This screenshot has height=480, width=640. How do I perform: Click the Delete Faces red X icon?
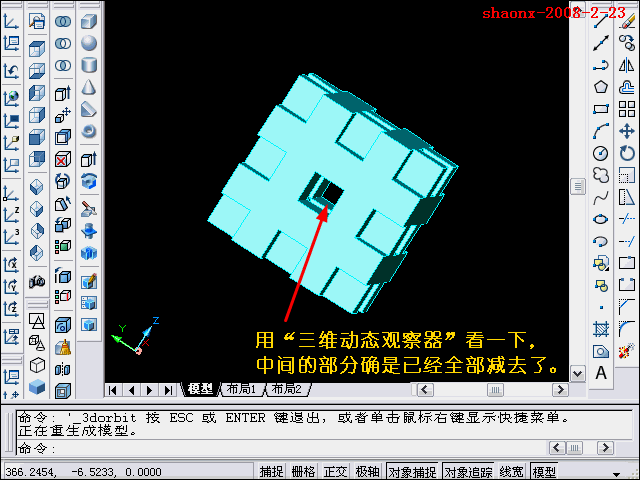(63, 160)
